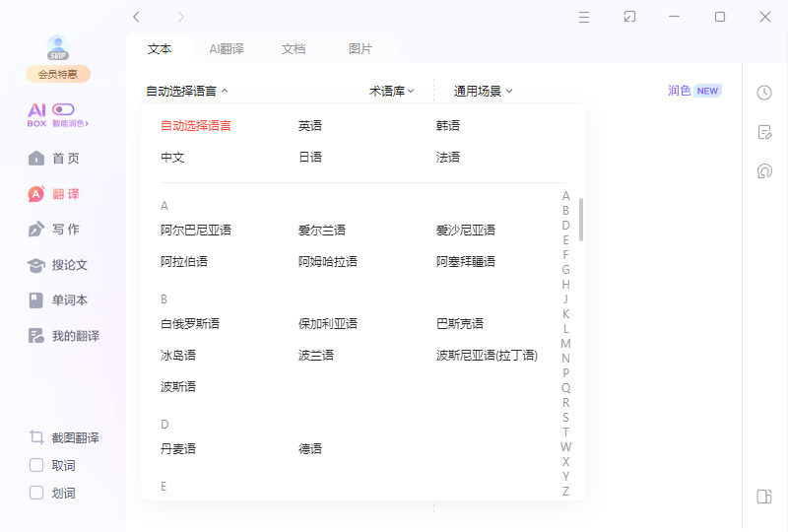This screenshot has width=788, height=532.
Task: Click the home icon beside 首页
Action: [36, 159]
